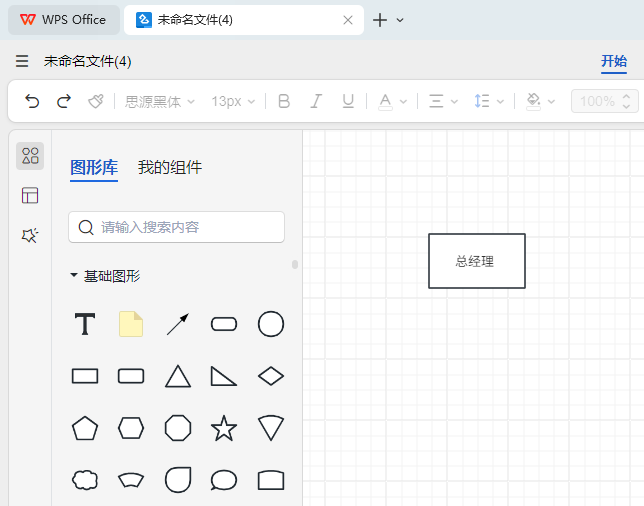Open the 思源黑体 font family dropdown
Image resolution: width=644 pixels, height=506 pixels.
coord(159,101)
